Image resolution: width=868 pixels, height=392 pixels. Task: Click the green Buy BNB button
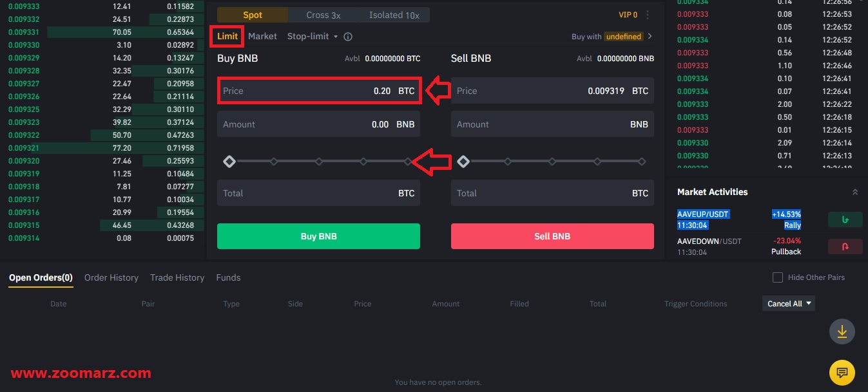[318, 236]
